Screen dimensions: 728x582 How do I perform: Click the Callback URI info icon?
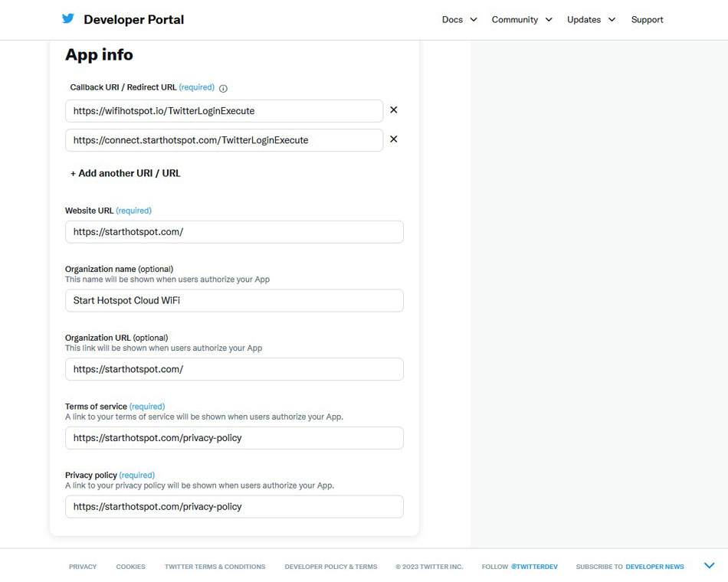(223, 88)
